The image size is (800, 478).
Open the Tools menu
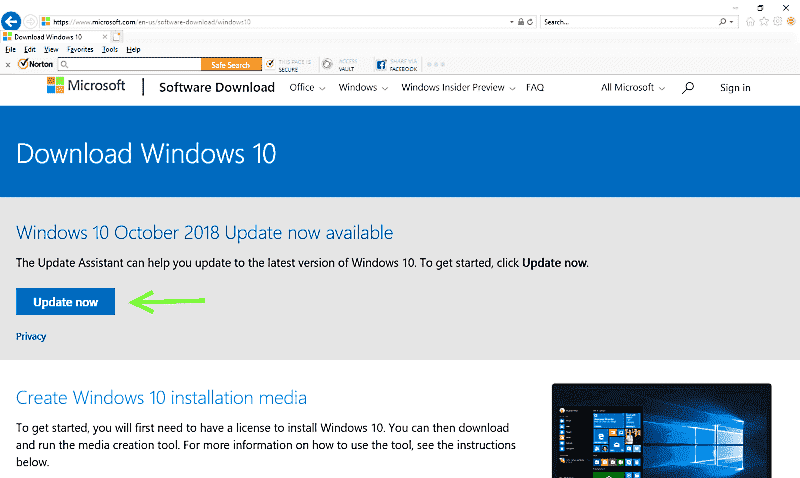click(x=110, y=49)
